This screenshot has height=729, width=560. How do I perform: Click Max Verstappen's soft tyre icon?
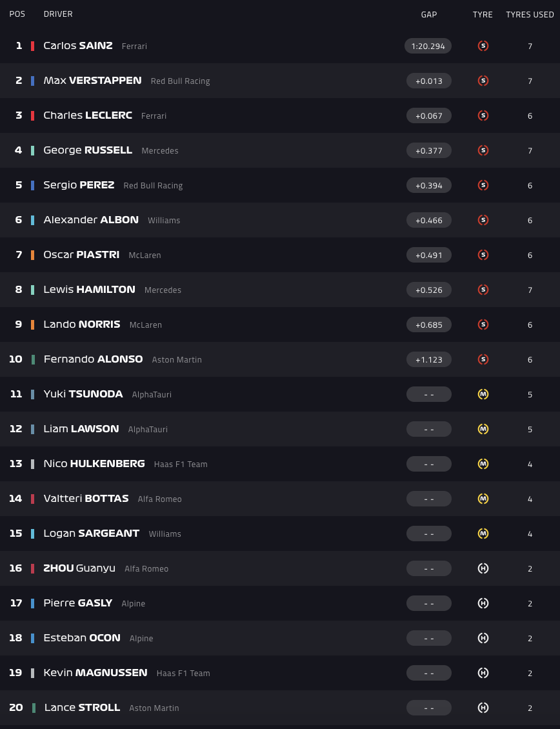483,81
